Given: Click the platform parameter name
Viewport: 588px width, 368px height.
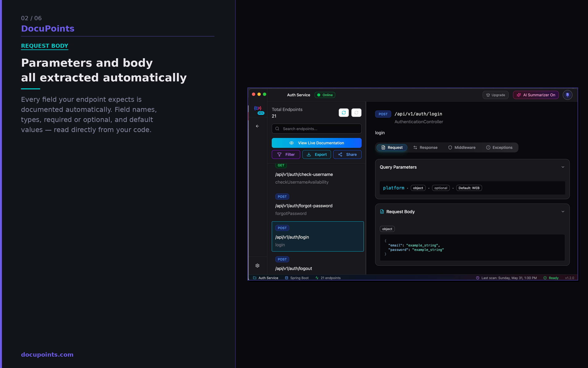Looking at the screenshot, I should [393, 188].
